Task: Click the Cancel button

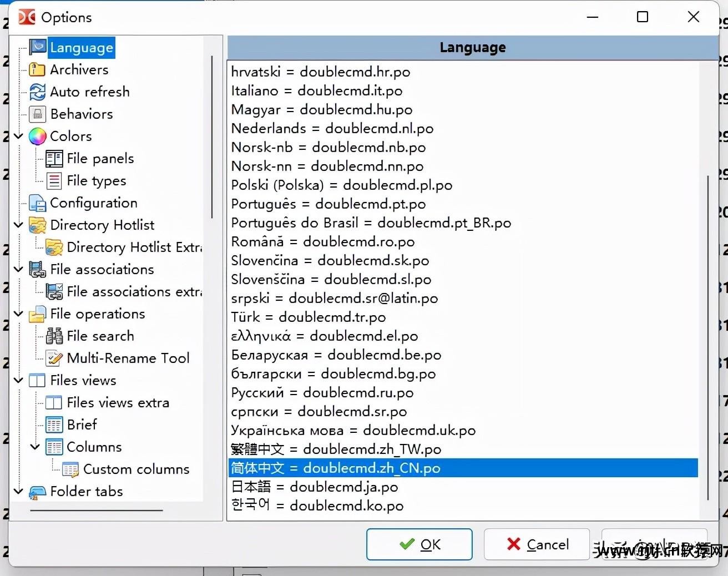Action: point(537,544)
